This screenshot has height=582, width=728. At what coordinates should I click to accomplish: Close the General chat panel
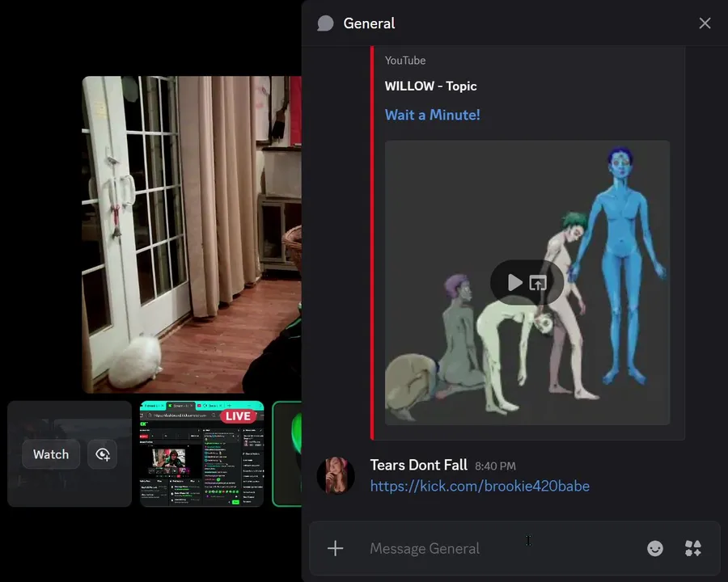click(x=705, y=23)
